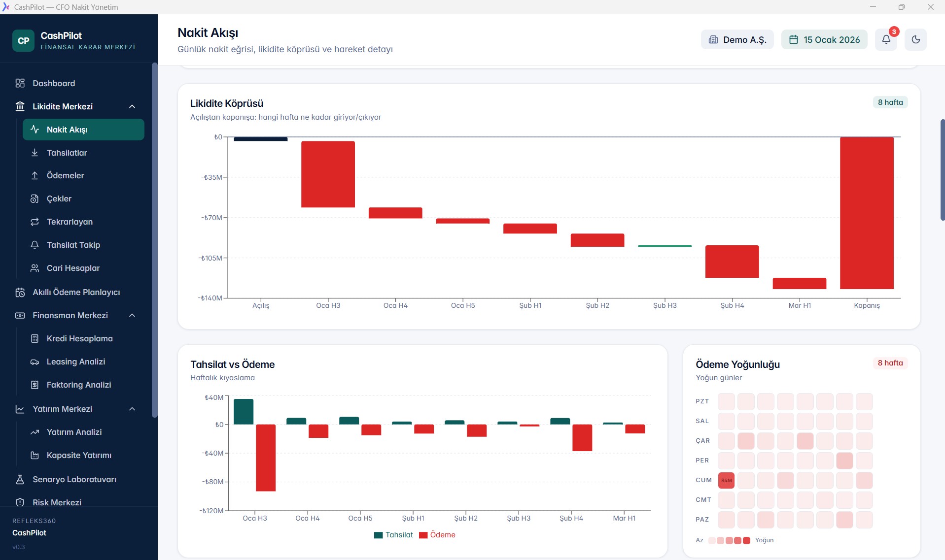Open Çekler from the sidebar
Viewport: 945px width, 560px height.
click(83, 198)
